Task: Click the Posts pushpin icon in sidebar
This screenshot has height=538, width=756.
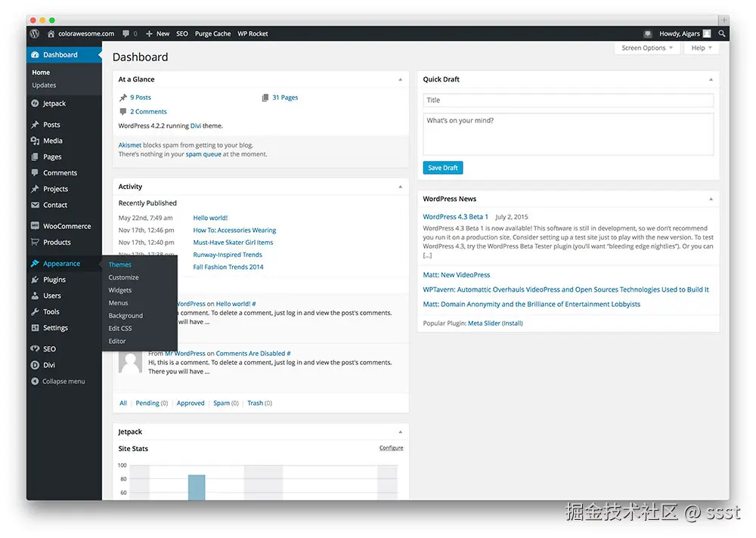Action: click(x=35, y=125)
